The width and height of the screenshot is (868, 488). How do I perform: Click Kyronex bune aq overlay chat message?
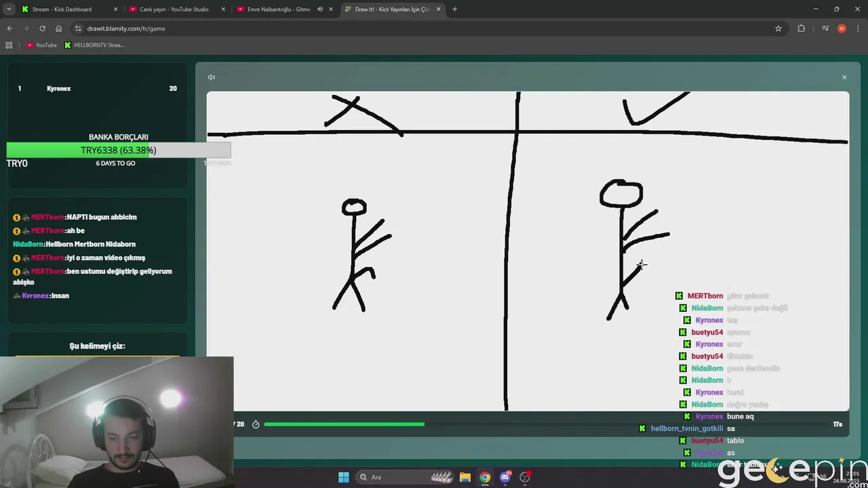719,416
